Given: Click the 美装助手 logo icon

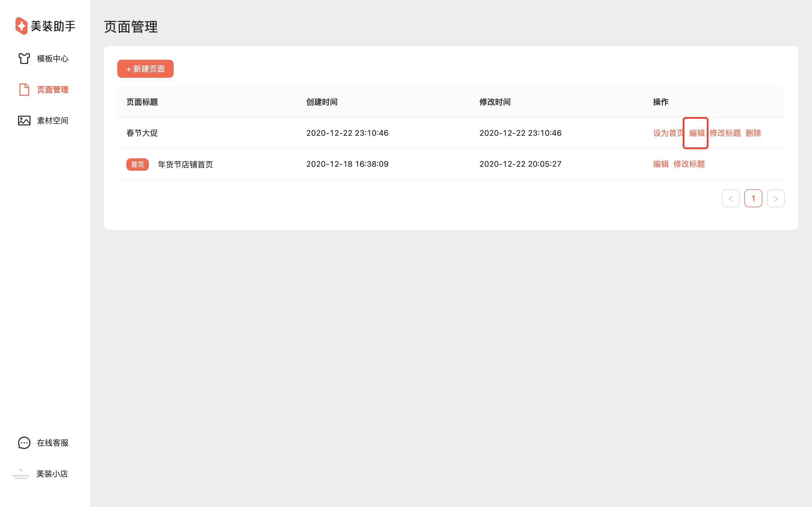Looking at the screenshot, I should 21,26.
